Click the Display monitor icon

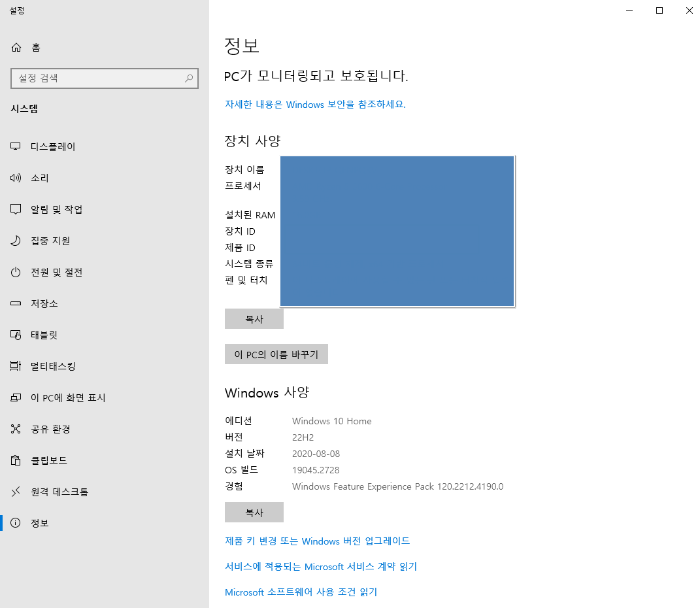coord(16,146)
